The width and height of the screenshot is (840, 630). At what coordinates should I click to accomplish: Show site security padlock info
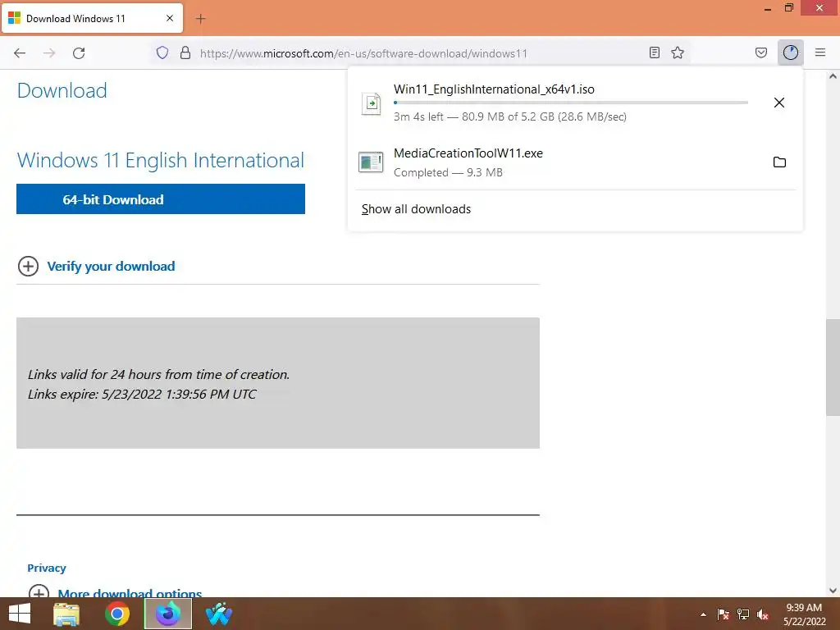pos(185,52)
